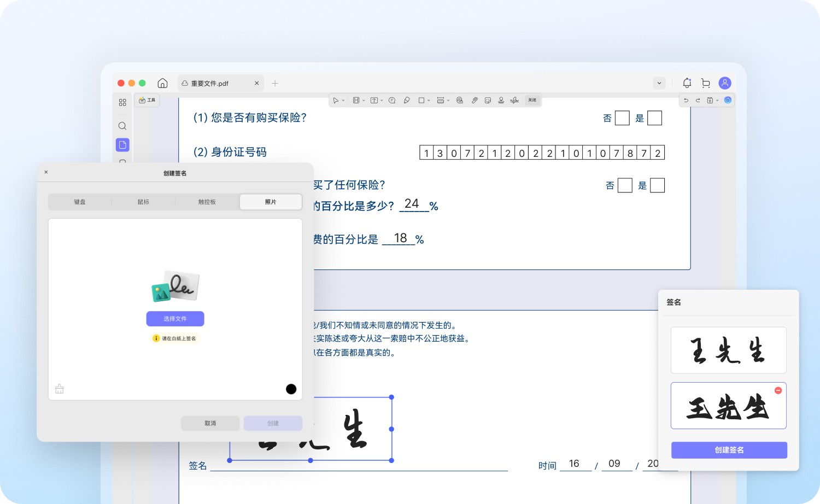
Task: Open the tab list chevron dropdown
Action: [x=659, y=83]
